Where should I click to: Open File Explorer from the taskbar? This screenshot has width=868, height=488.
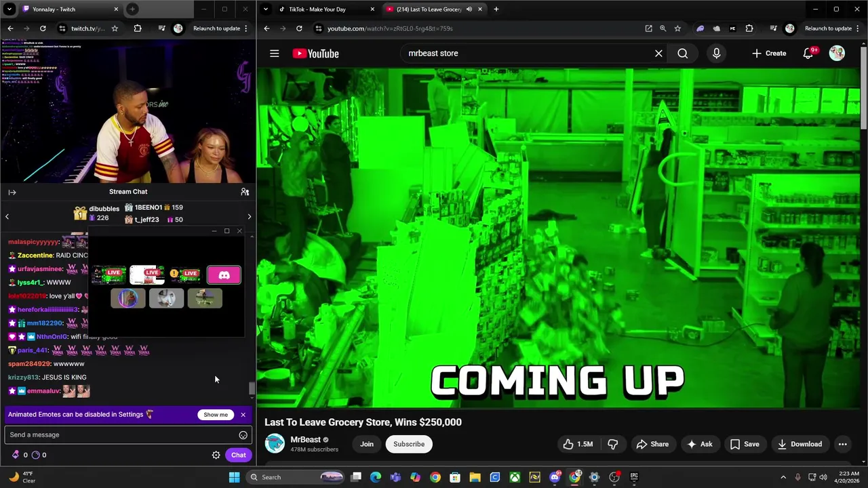click(x=475, y=477)
